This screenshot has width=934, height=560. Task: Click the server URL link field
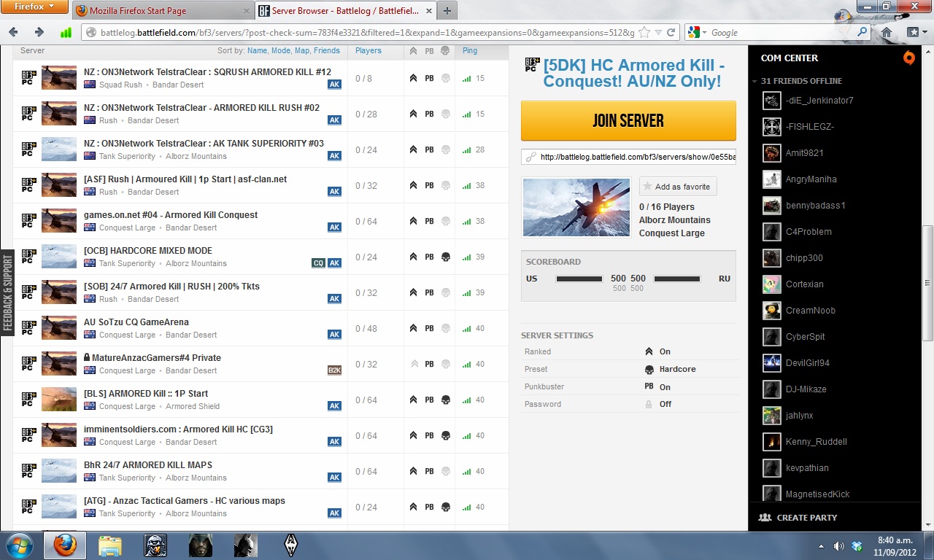(x=628, y=157)
